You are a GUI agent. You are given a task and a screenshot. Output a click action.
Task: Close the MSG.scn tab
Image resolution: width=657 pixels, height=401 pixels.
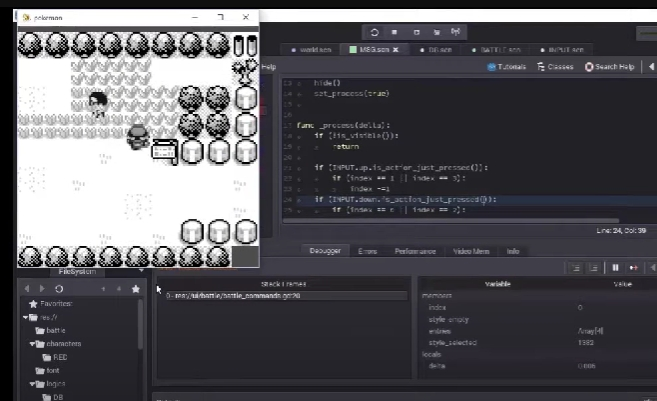point(395,49)
